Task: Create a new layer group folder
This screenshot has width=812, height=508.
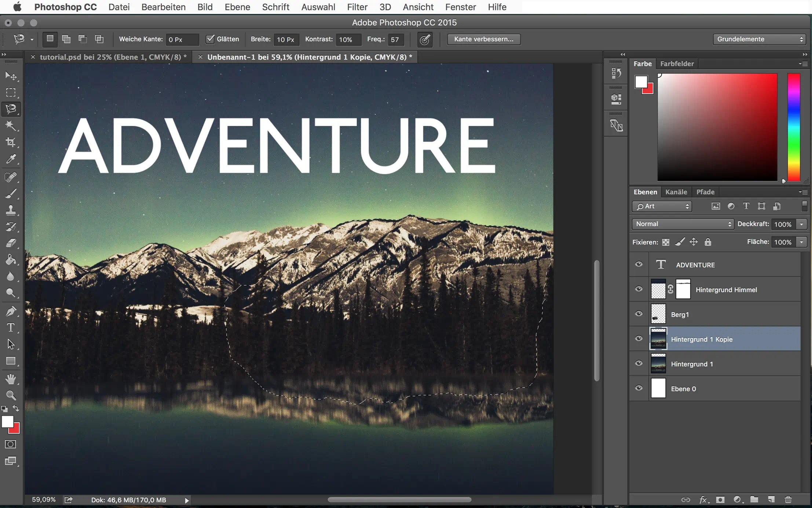Action: [754, 500]
